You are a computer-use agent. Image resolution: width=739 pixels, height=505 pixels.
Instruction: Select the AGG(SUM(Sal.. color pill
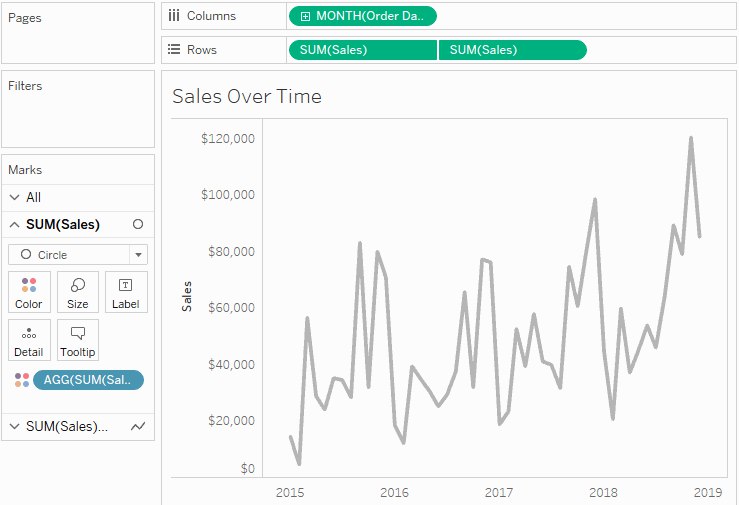tap(89, 380)
